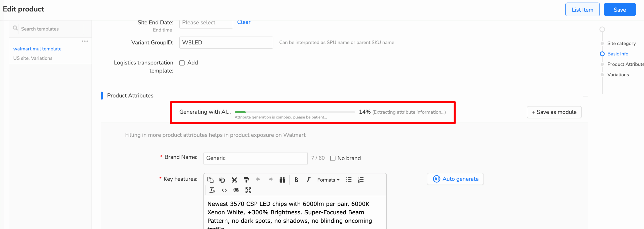The image size is (644, 229).
Task: Click the cut scissors icon
Action: tap(234, 180)
